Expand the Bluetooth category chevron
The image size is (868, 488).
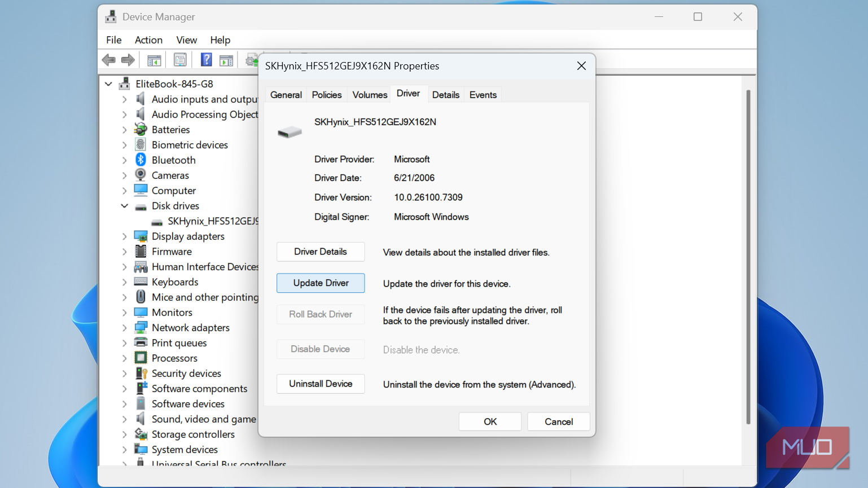(x=124, y=160)
